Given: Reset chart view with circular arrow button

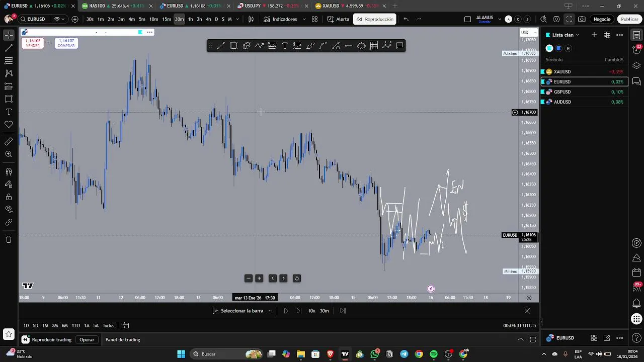Looking at the screenshot, I should [296, 278].
